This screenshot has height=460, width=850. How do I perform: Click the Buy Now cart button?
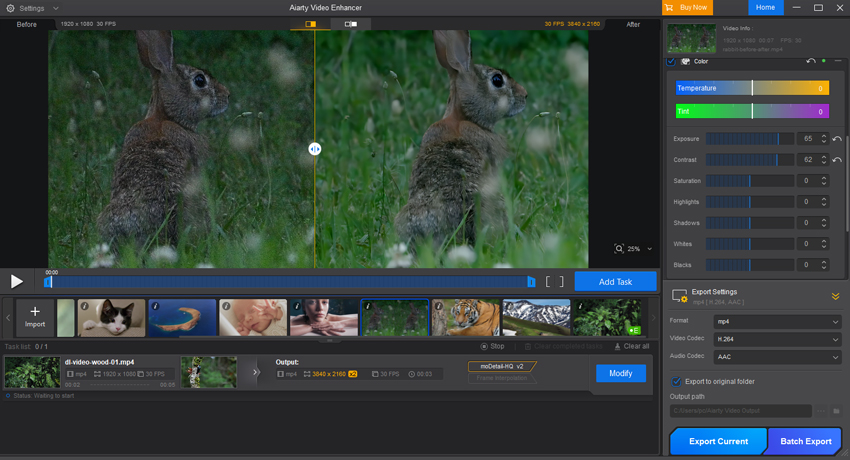687,8
